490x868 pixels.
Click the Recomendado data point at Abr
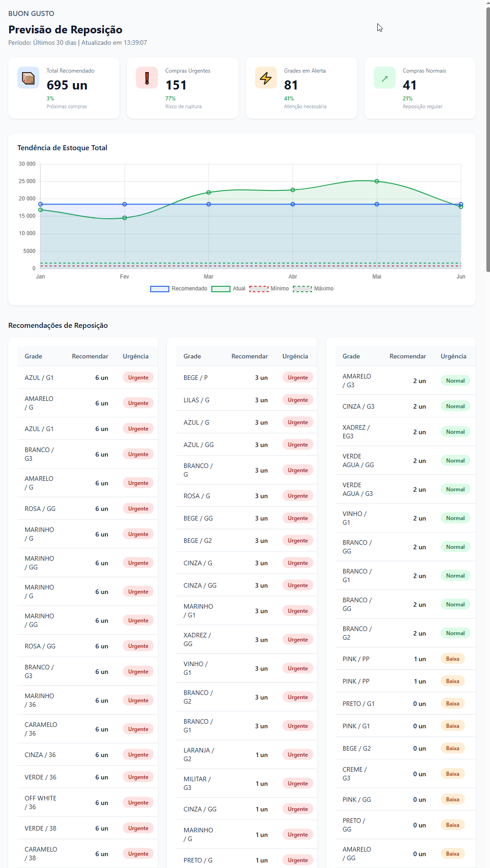click(x=293, y=204)
